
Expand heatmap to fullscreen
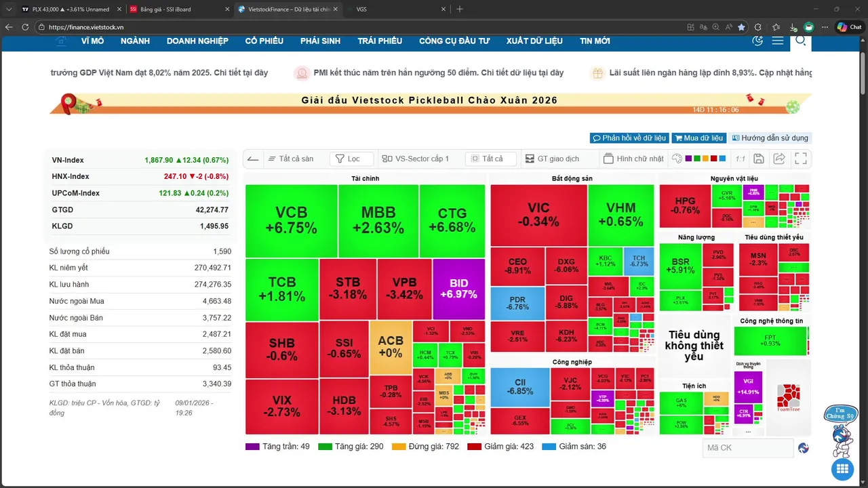(801, 159)
